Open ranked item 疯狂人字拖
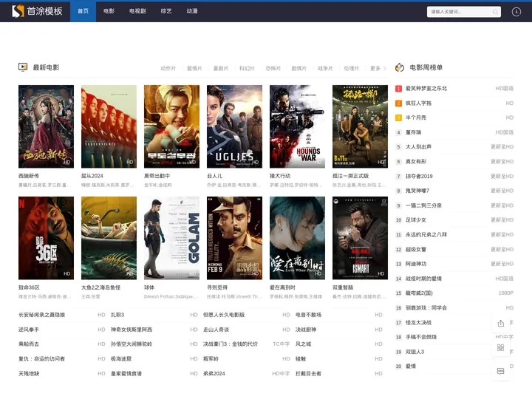Image resolution: width=532 pixels, height=399 pixels. 418,103
